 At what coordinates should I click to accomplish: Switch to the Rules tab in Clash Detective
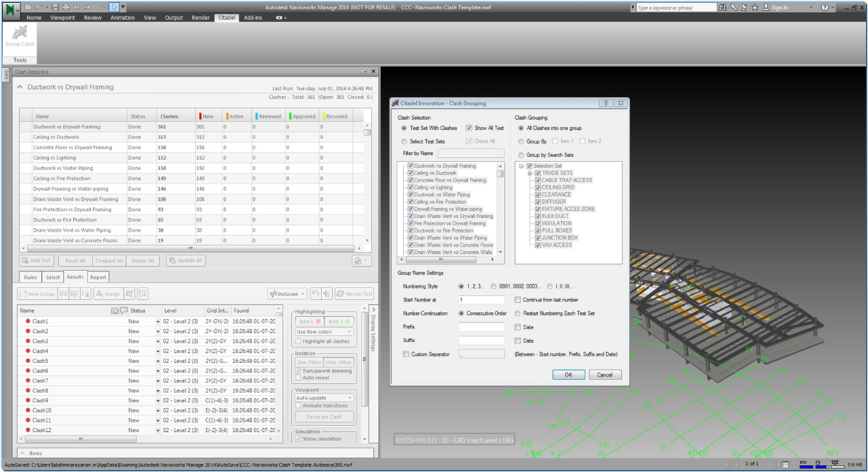[31, 277]
